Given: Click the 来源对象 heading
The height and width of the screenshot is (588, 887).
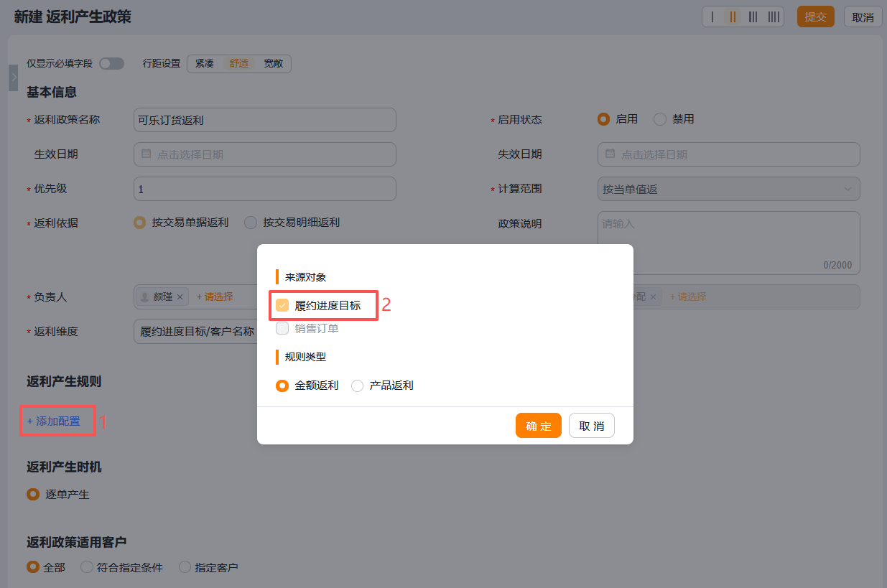Looking at the screenshot, I should (x=305, y=276).
